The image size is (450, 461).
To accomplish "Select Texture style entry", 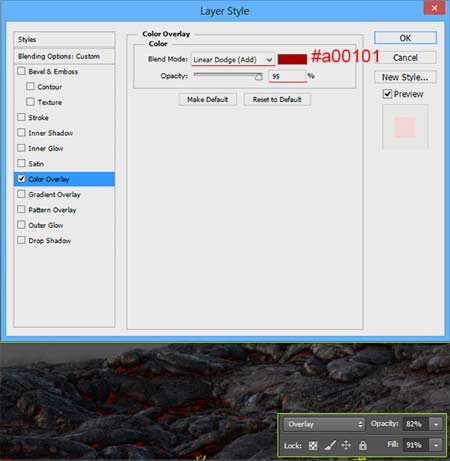I will [x=50, y=102].
